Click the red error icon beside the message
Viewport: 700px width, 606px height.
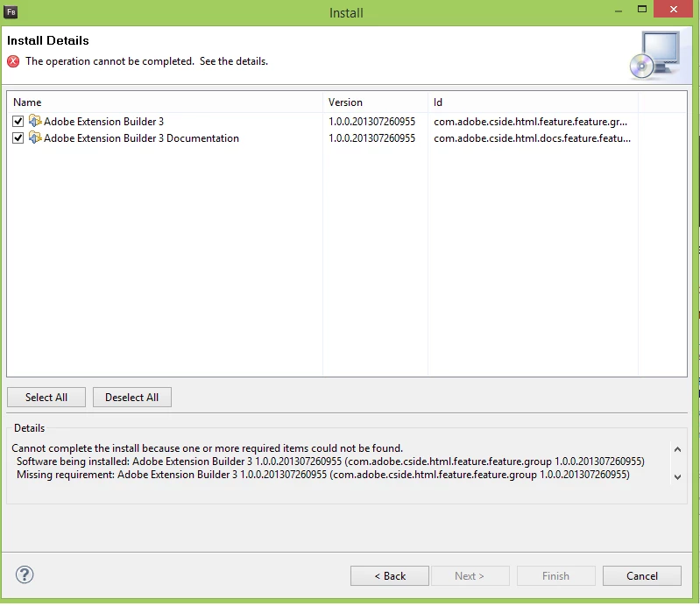(13, 61)
